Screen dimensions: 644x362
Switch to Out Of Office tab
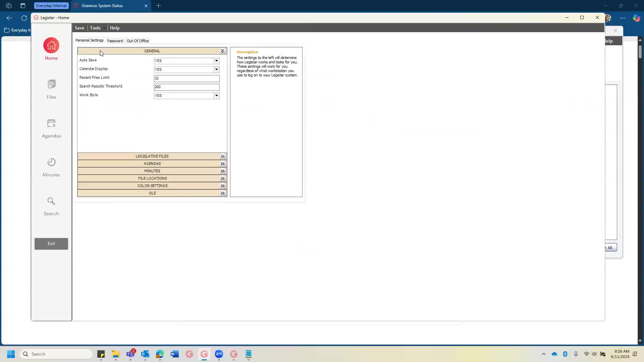click(x=138, y=41)
